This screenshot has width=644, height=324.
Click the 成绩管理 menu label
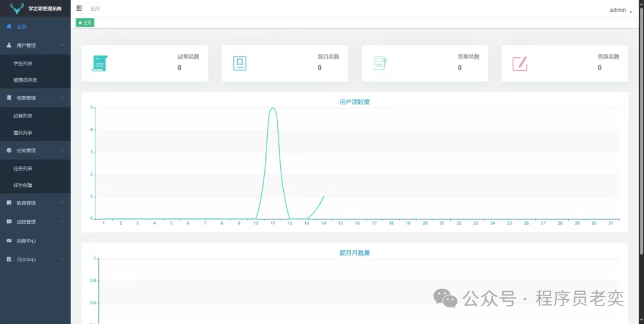point(26,222)
